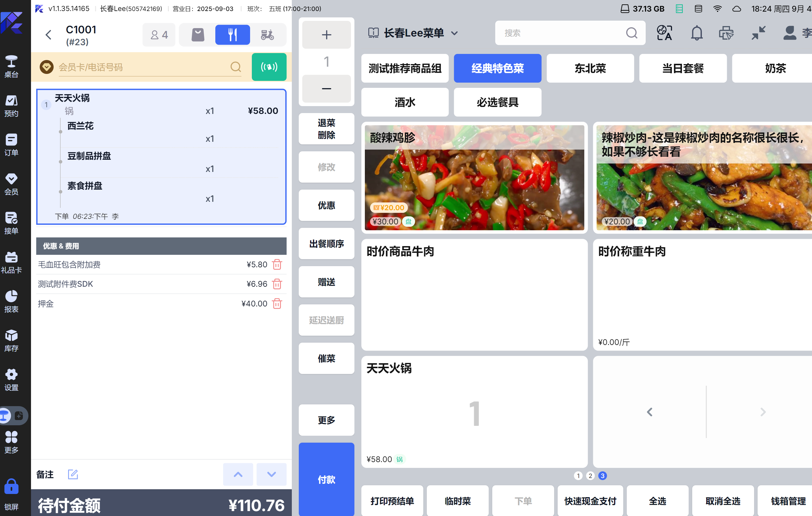Click the printer icon in top bar
812x516 pixels.
[x=726, y=33]
